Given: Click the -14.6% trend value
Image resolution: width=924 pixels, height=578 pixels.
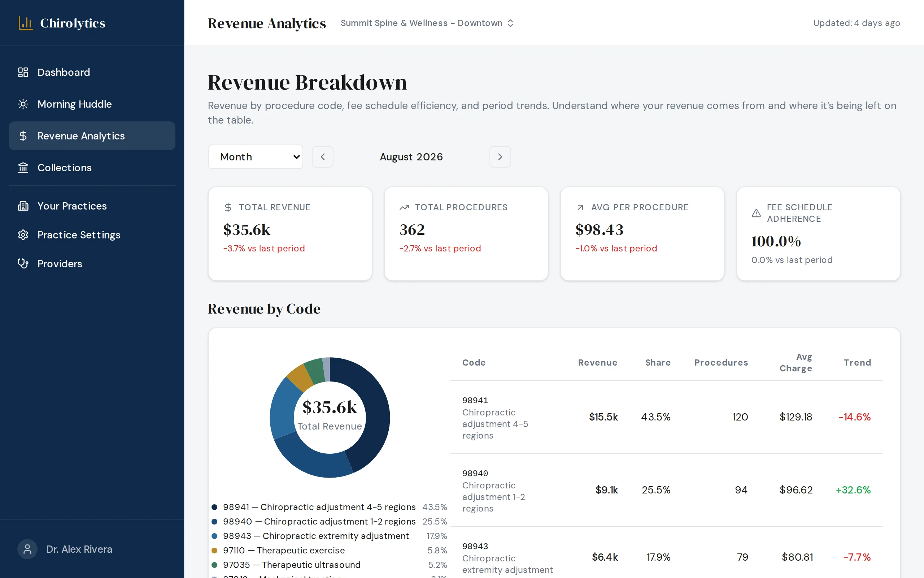Looking at the screenshot, I should (x=854, y=417).
